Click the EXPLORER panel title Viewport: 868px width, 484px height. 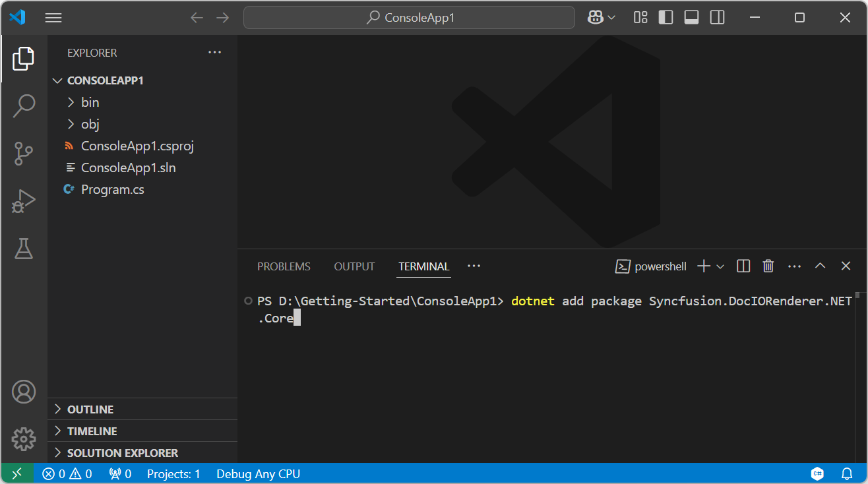(x=92, y=53)
